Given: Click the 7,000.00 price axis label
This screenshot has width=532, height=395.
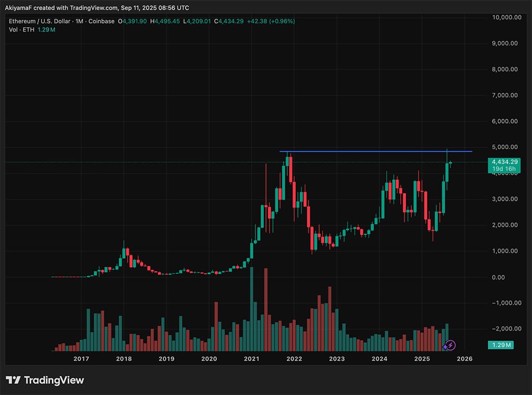Looking at the screenshot, I should pyautogui.click(x=505, y=95).
